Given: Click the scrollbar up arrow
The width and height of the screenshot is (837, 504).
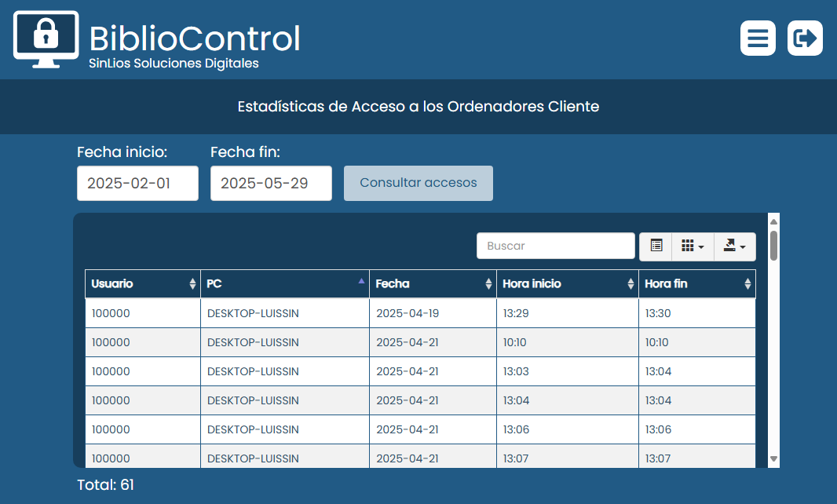Looking at the screenshot, I should 773,221.
